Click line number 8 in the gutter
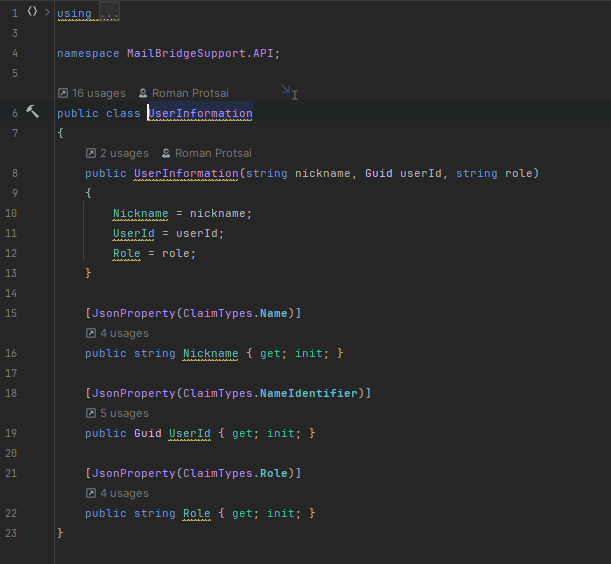 pyautogui.click(x=15, y=173)
